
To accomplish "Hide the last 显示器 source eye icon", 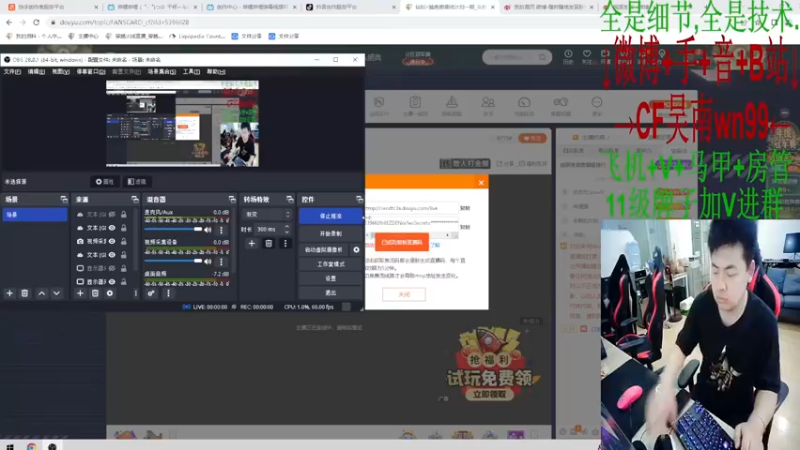I will [x=112, y=282].
